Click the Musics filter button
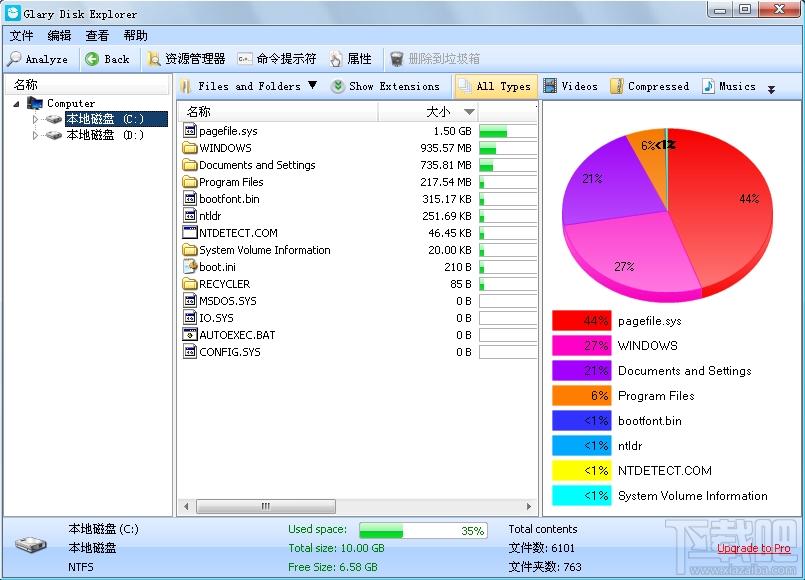Screen dimensions: 805x580 (x=729, y=86)
